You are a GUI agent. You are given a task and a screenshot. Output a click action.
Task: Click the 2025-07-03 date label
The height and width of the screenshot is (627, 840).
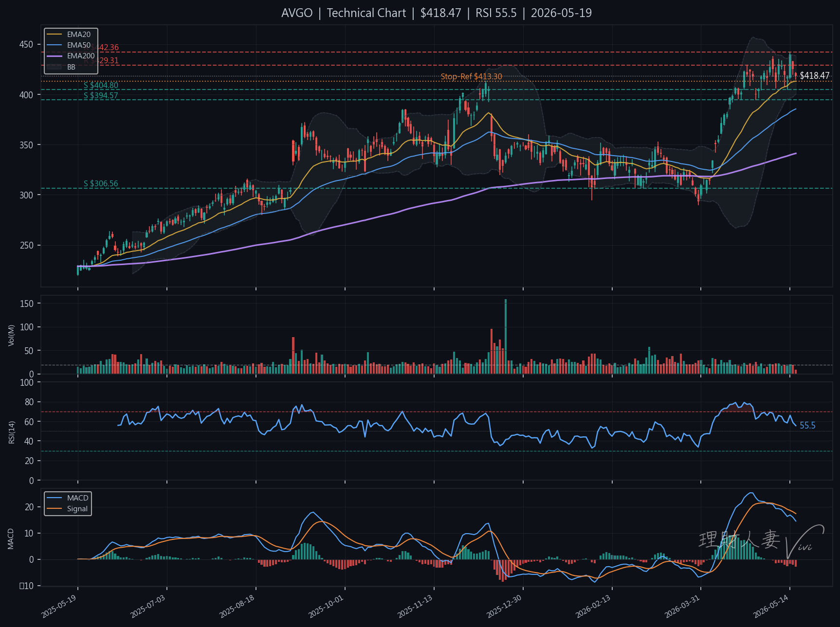tap(148, 607)
